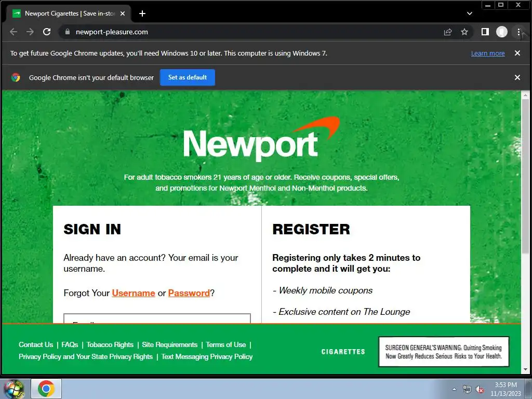Open the Chrome three-dot menu
532x399 pixels.
click(518, 32)
